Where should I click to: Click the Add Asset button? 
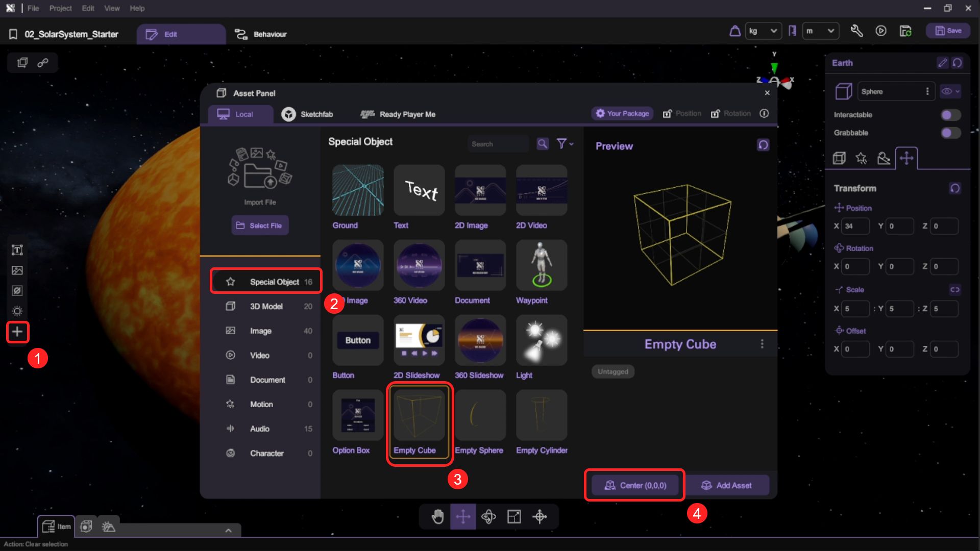(x=726, y=485)
